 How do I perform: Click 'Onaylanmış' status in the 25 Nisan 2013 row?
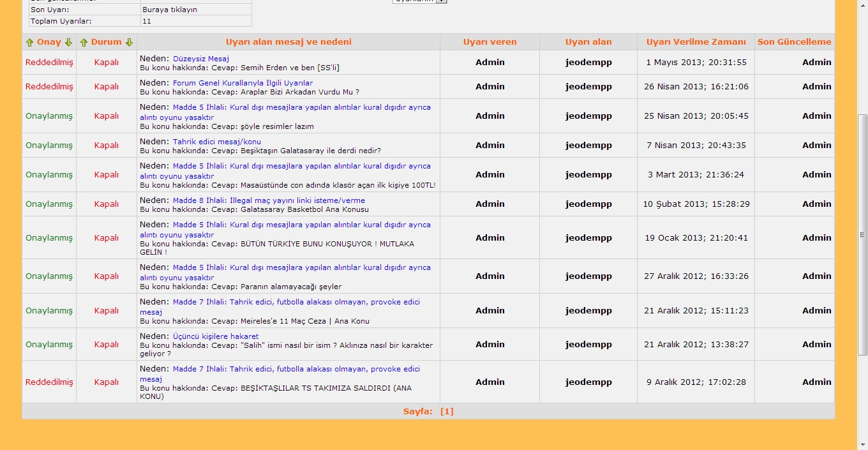tap(49, 116)
